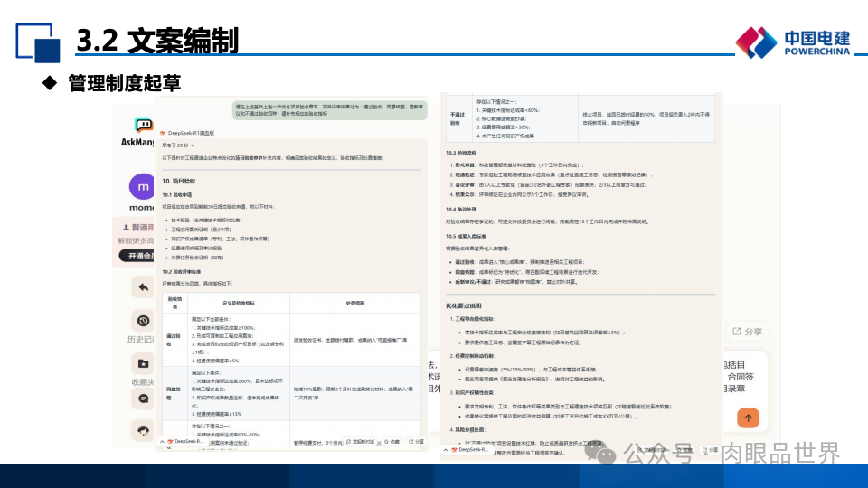The height and width of the screenshot is (488, 868).
Task: Click 分享 under the right answer panel
Action: [711, 450]
